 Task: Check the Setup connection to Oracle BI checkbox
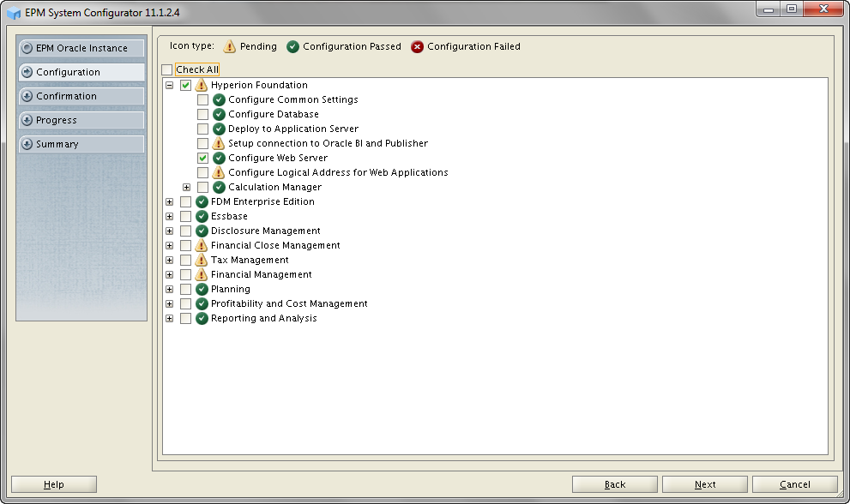coord(202,144)
